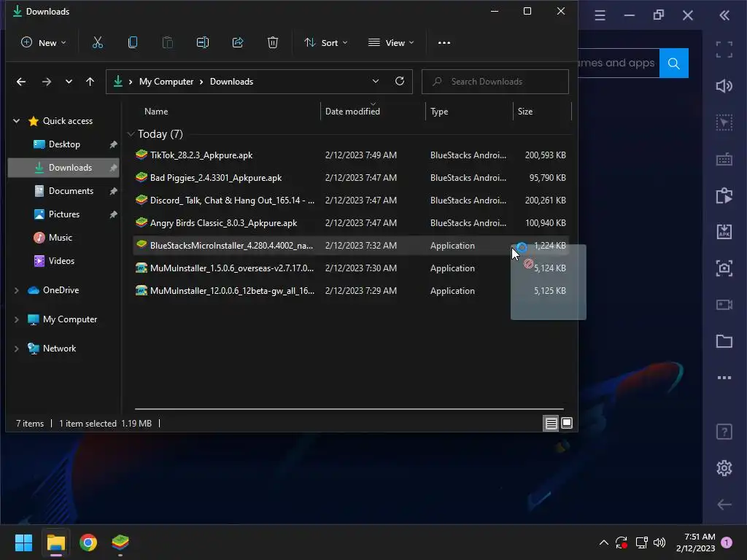Select Desktop in Quick access
Image resolution: width=747 pixels, height=560 pixels.
point(64,144)
